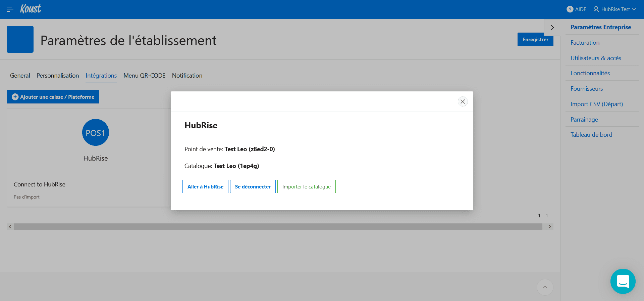Viewport: 644px width, 301px height.
Task: Click the 1 - 1 pagination text
Action: pos(543,216)
